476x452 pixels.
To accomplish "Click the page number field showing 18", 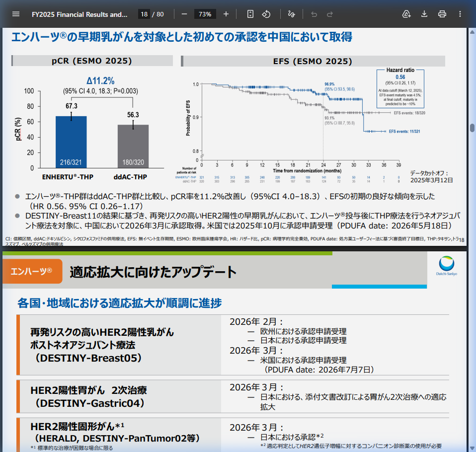I will pos(144,14).
